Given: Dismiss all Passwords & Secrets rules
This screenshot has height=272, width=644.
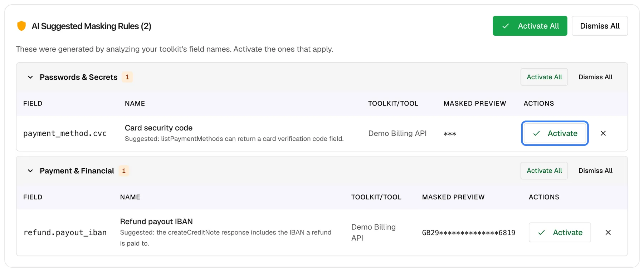Looking at the screenshot, I should (x=595, y=77).
